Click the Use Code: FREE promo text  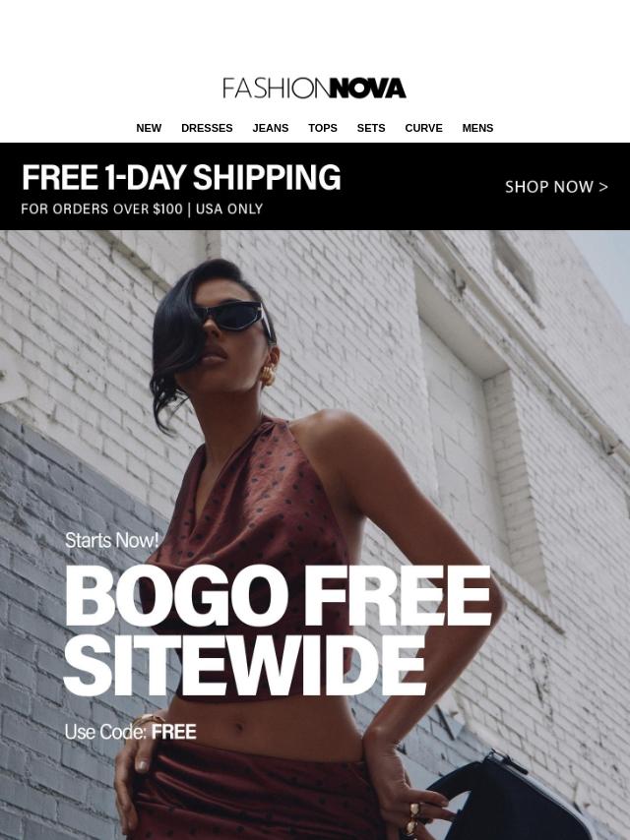130,732
